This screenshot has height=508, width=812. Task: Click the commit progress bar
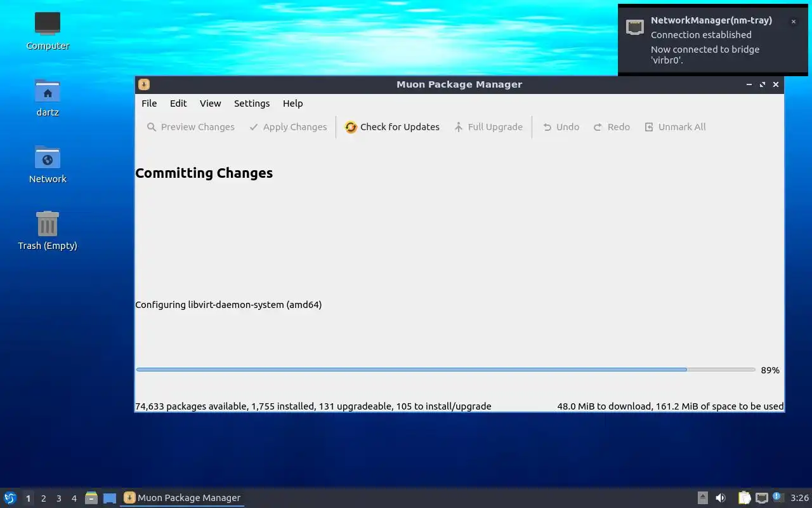tap(445, 370)
